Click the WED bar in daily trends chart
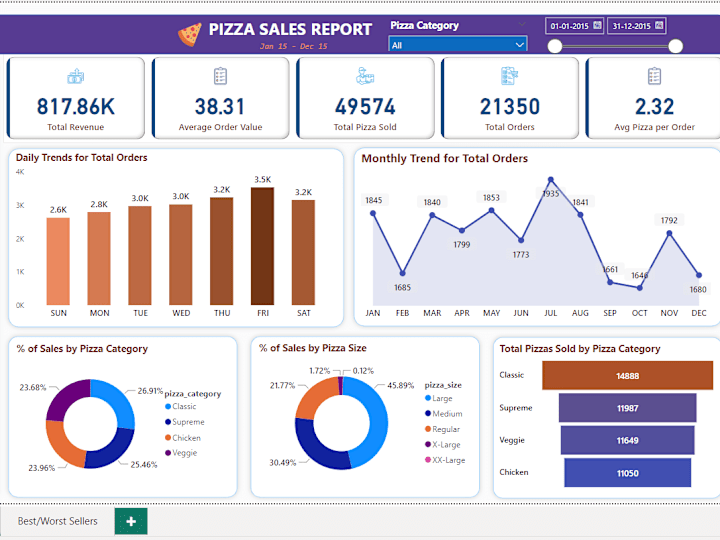This screenshot has width=720, height=540. pos(181,255)
